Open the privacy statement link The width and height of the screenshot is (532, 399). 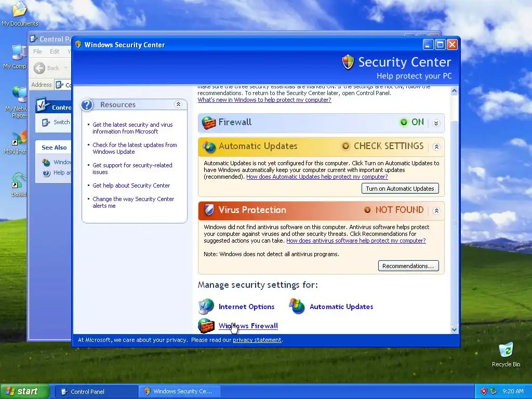(x=257, y=340)
